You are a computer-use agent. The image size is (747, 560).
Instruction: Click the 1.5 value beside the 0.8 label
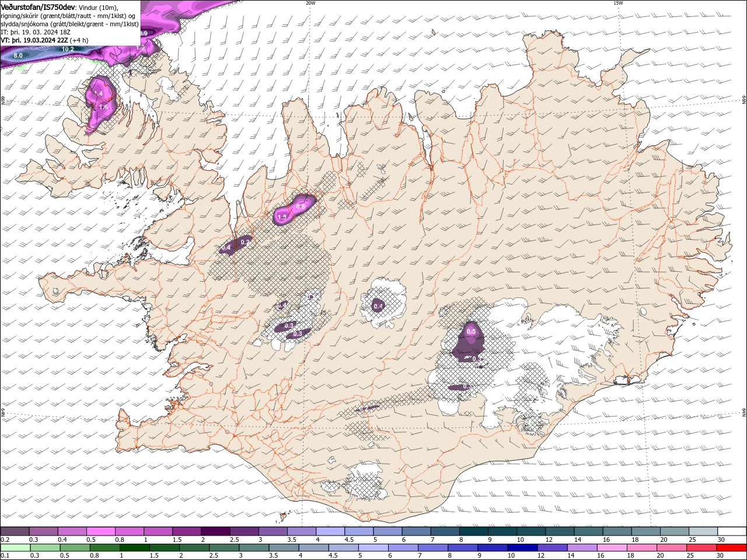(x=282, y=217)
